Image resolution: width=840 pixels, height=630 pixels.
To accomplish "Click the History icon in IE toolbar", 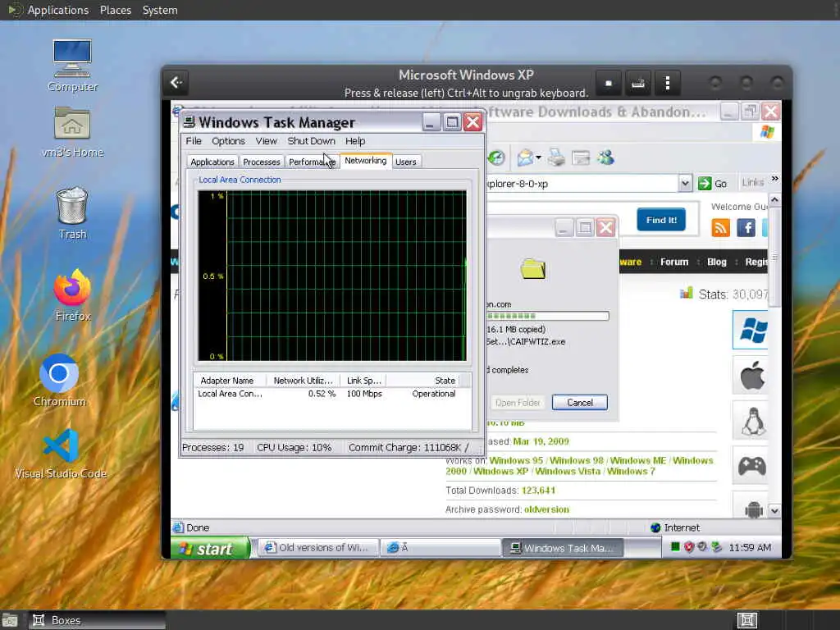I will pyautogui.click(x=496, y=157).
